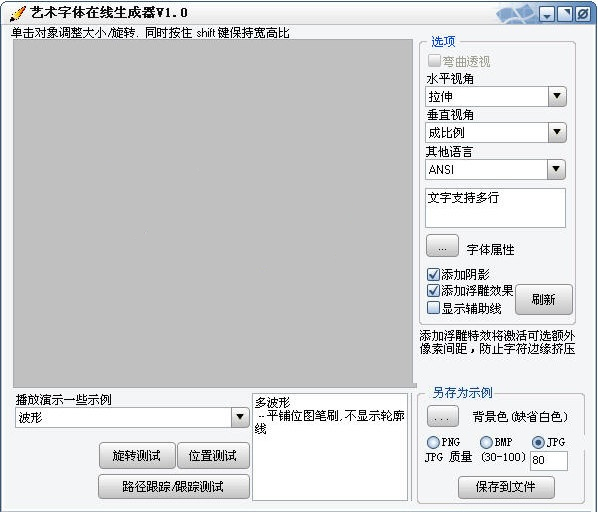Click the 位置测试 button

pos(213,455)
